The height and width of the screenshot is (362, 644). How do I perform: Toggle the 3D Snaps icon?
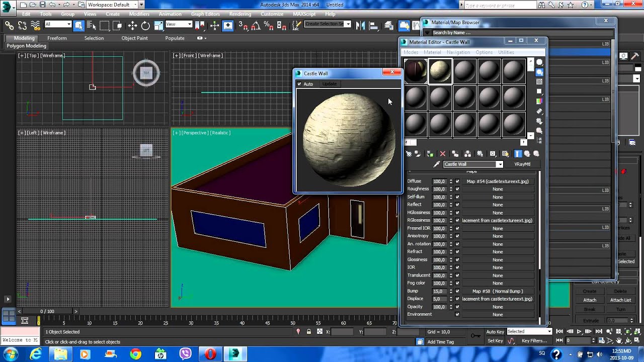(243, 25)
